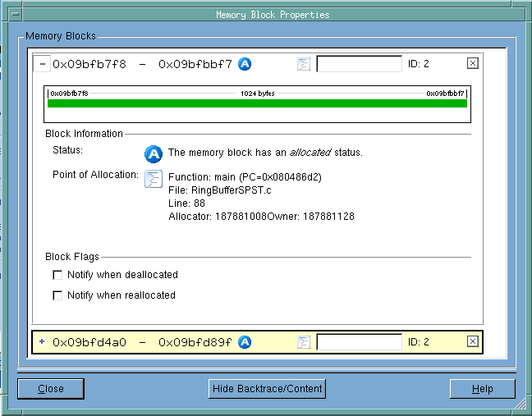Enable Notify when deallocated
This screenshot has width=532, height=416.
click(x=57, y=275)
